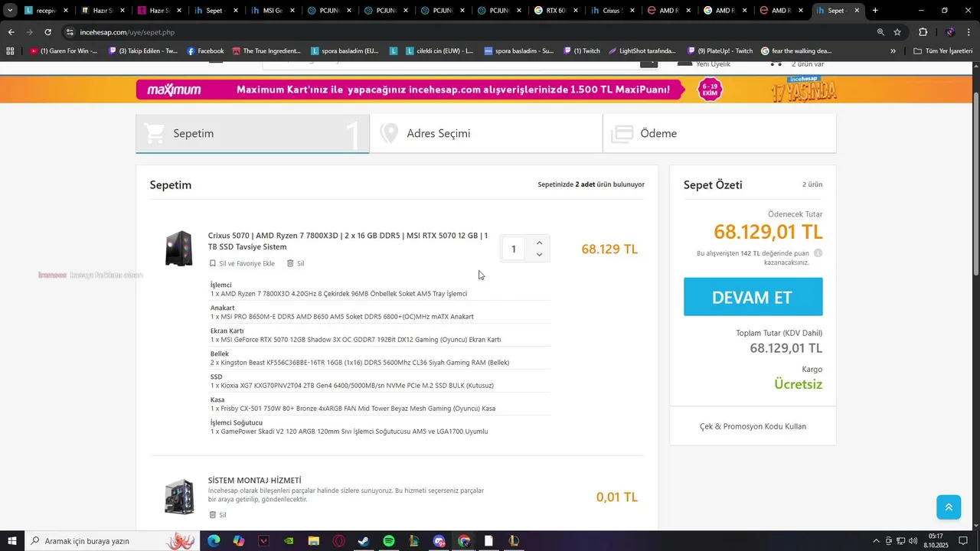
Task: Show hidden system tray icons
Action: (876, 541)
